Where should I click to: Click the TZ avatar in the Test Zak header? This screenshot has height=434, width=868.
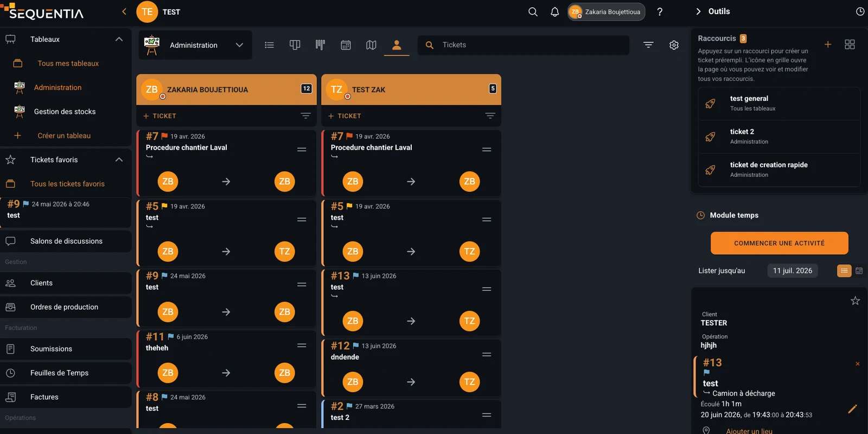coord(337,90)
